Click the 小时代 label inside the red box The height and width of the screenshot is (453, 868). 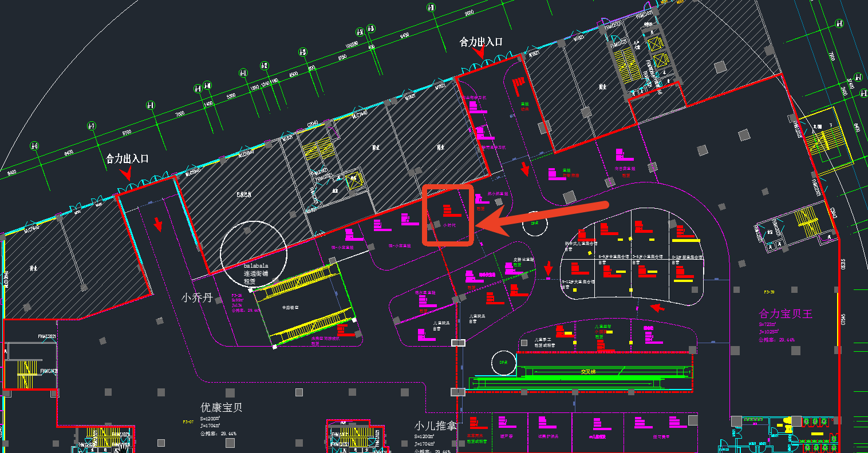coord(449,225)
